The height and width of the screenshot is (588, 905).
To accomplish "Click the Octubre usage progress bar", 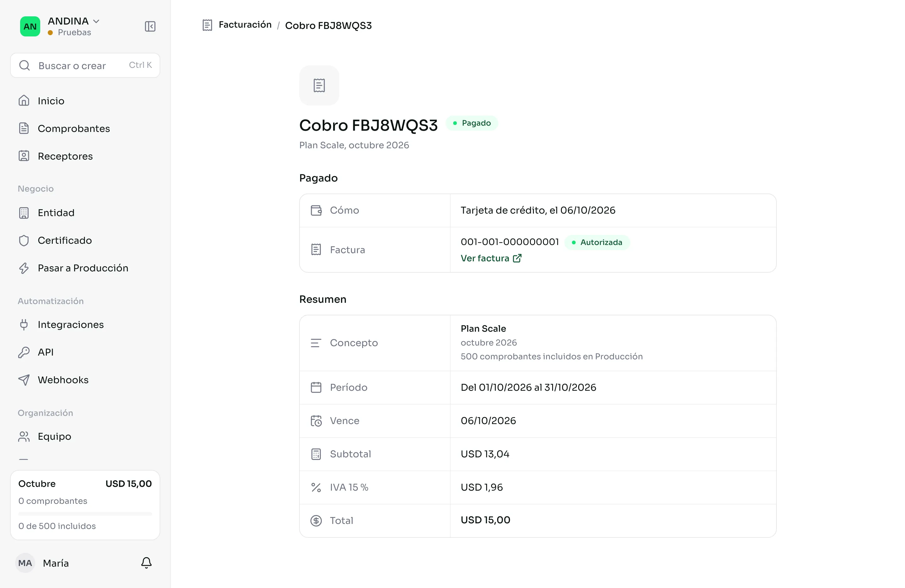I will [85, 514].
